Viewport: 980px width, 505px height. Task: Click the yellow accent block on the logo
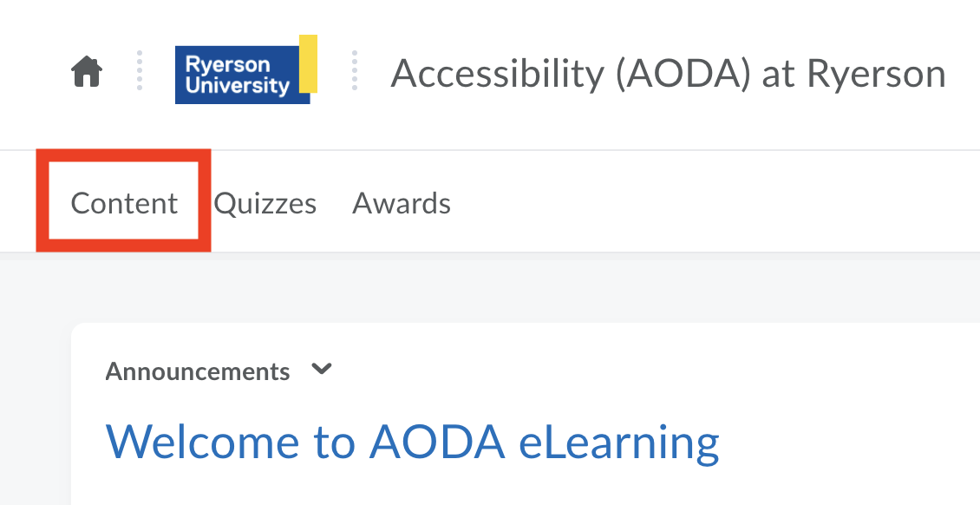(x=308, y=62)
